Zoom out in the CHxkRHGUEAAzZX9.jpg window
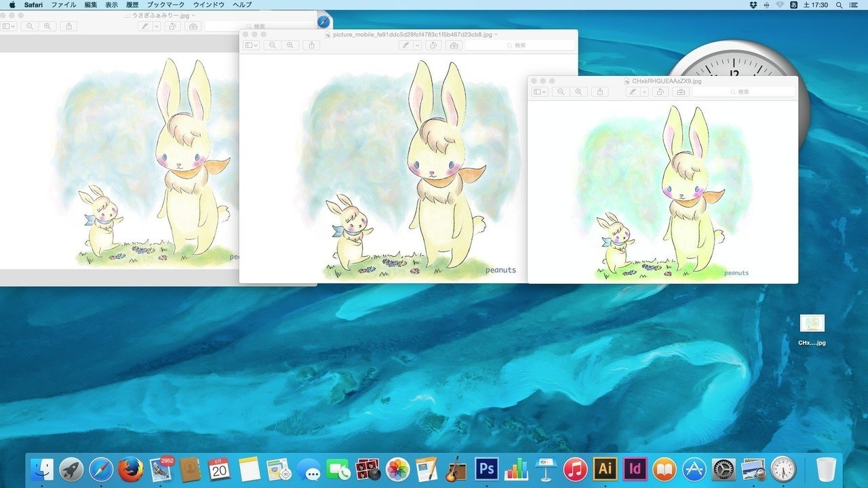The width and height of the screenshot is (868, 488). click(559, 91)
